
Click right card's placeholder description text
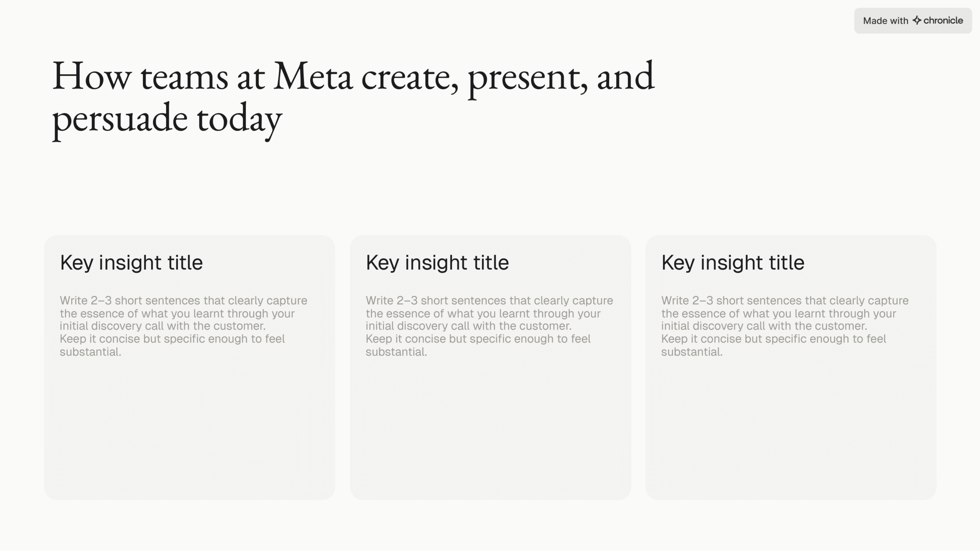(784, 326)
